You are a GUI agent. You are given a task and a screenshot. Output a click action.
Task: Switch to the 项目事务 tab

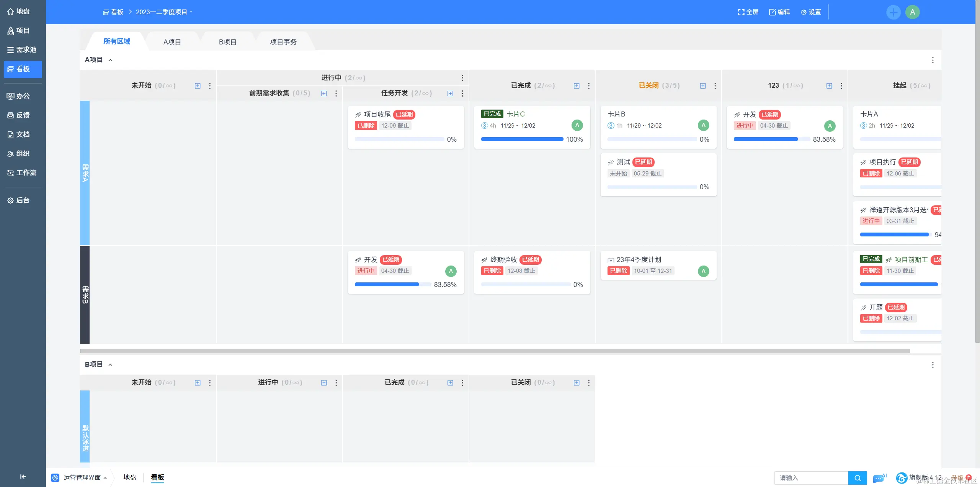tap(283, 41)
